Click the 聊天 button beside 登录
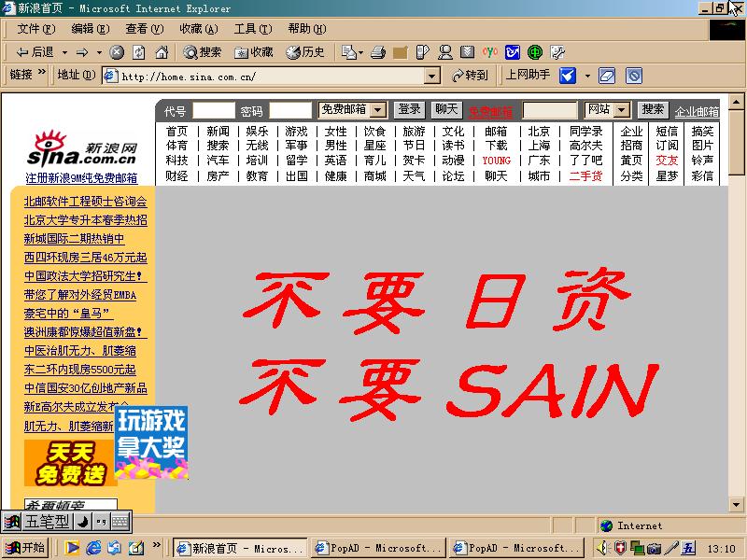Image resolution: width=747 pixels, height=560 pixels. 446,109
